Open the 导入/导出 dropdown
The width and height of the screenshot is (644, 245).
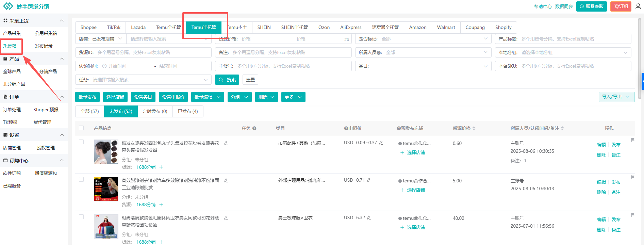click(616, 97)
